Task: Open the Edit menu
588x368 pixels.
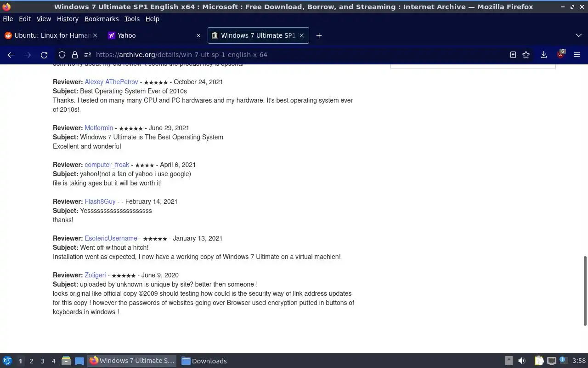Action: (x=25, y=19)
